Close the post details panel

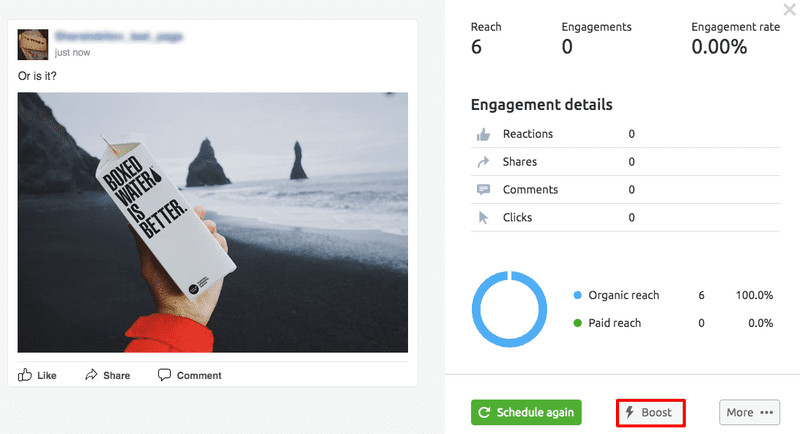(789, 11)
